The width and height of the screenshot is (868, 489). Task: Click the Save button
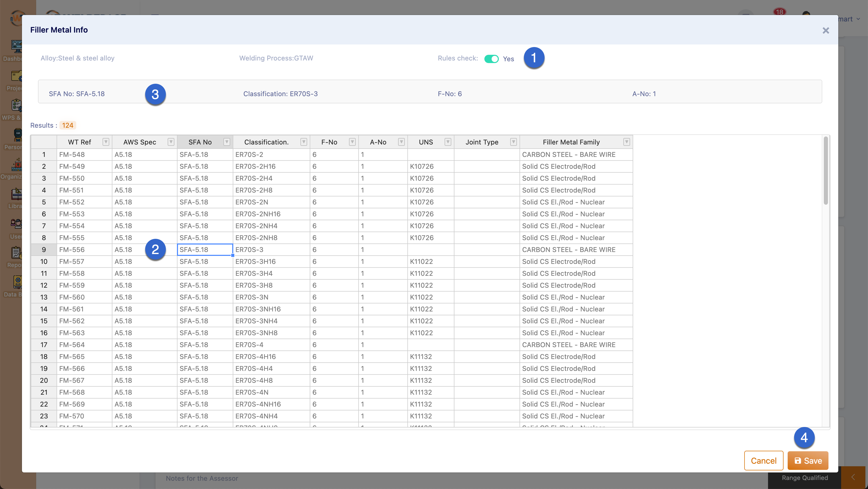coord(807,460)
